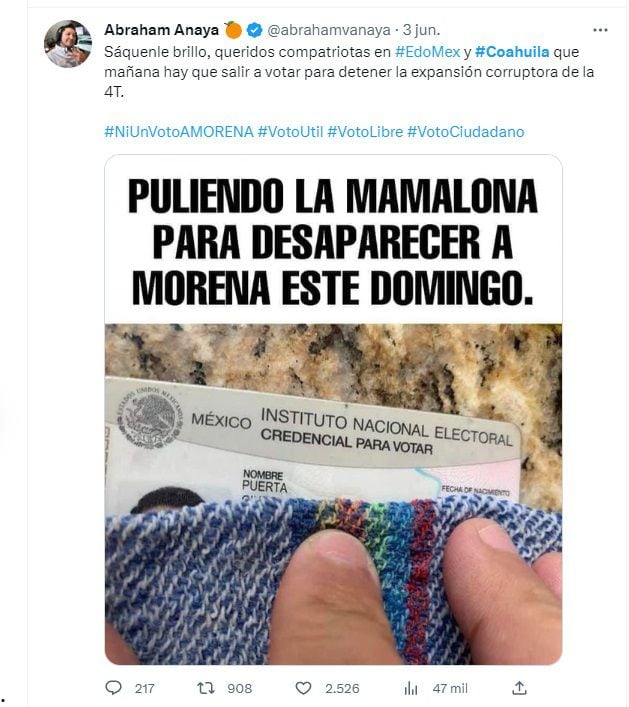Image resolution: width=629 pixels, height=707 pixels.
Task: Open the three-dot more options menu
Action: point(600,30)
